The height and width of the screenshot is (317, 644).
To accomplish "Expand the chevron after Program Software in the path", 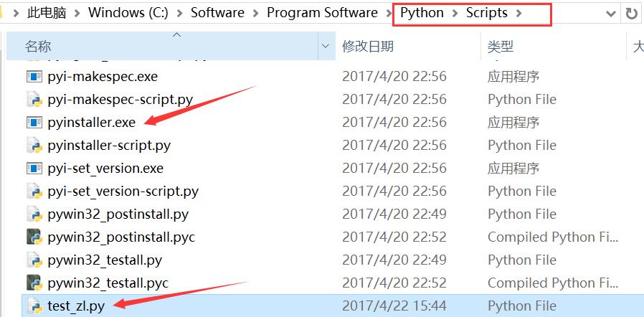I will coord(389,13).
